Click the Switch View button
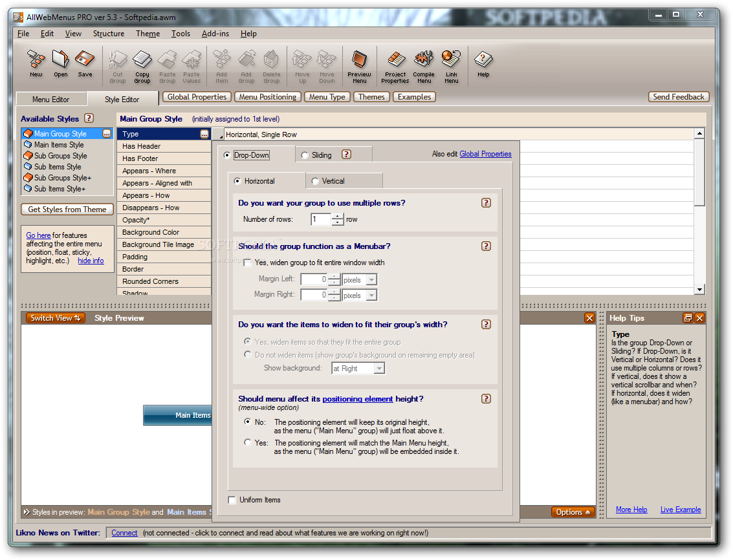Screen dimensions: 733x560 pyautogui.click(x=55, y=318)
